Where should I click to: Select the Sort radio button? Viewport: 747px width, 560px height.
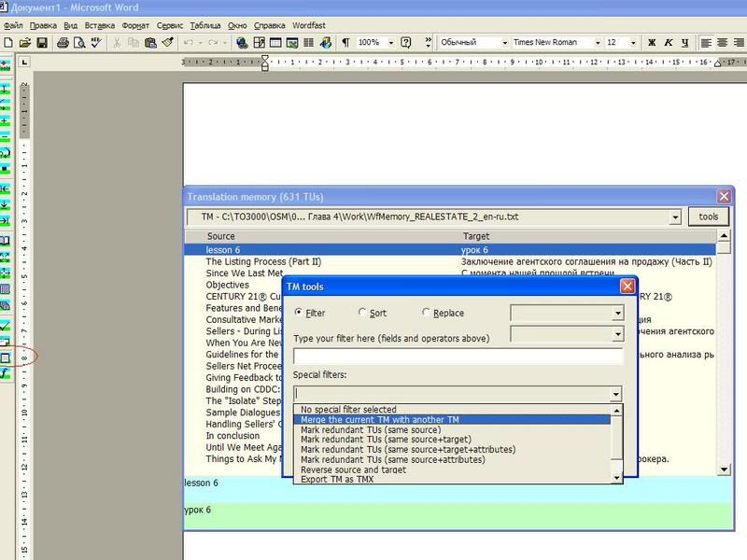tap(362, 313)
